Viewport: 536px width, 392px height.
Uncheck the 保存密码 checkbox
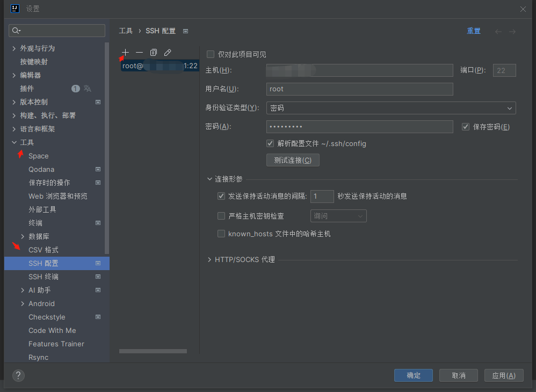(466, 127)
